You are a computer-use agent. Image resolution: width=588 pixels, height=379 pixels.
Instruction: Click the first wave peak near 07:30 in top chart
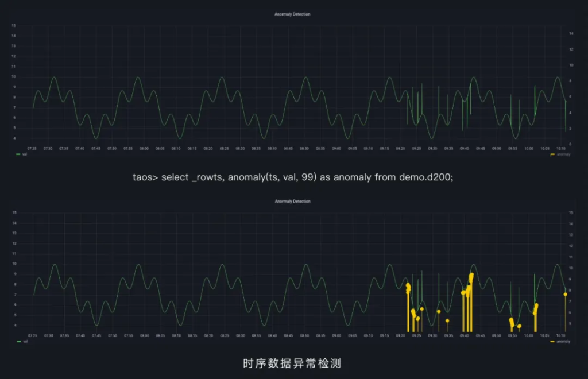point(54,78)
